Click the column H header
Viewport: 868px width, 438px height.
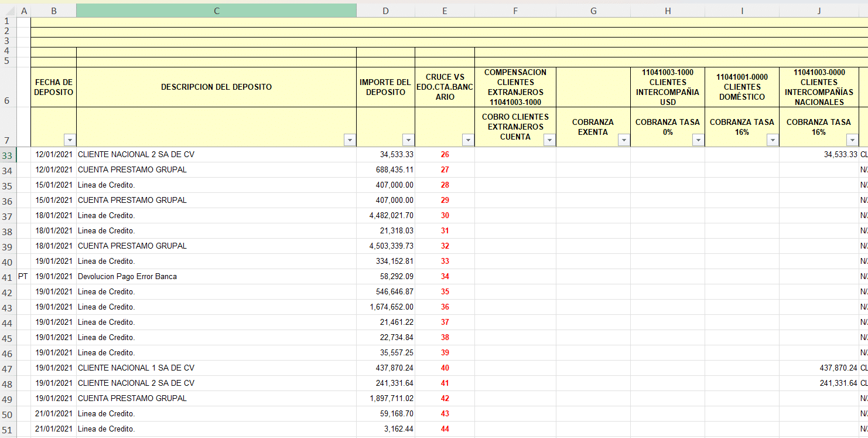tap(668, 11)
